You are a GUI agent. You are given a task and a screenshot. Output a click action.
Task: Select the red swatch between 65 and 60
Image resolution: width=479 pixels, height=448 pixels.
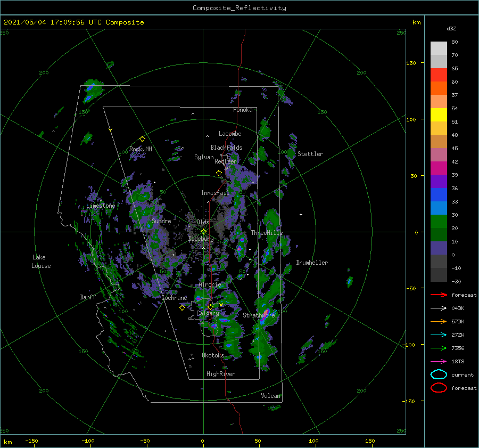pyautogui.click(x=439, y=75)
